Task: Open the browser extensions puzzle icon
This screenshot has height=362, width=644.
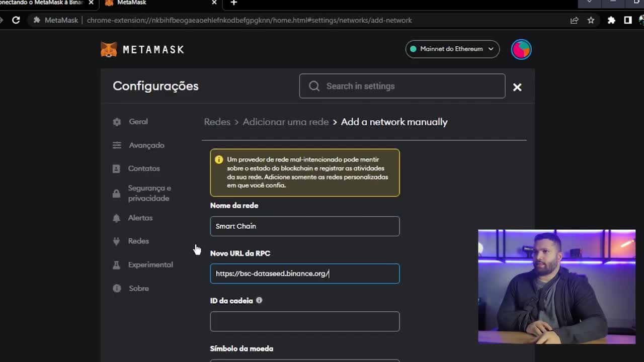Action: tap(611, 20)
